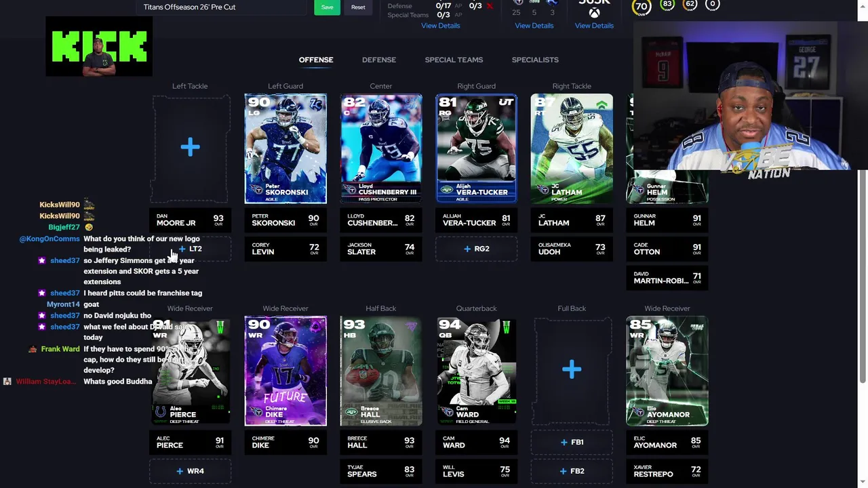The width and height of the screenshot is (868, 488).
Task: Switch to the SPECIAL TEAMS tab
Action: click(x=454, y=60)
